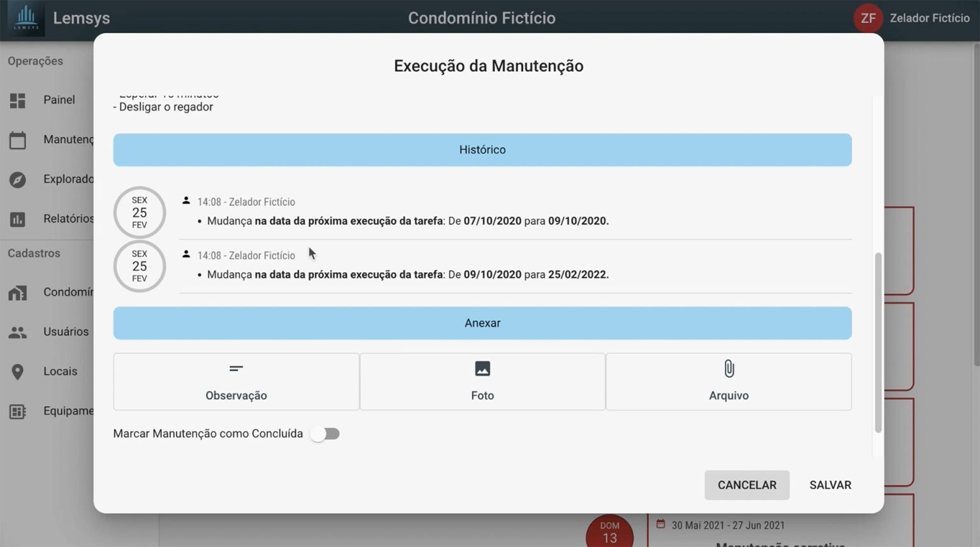
Task: Collapse the Anexar section header
Action: coord(482,323)
